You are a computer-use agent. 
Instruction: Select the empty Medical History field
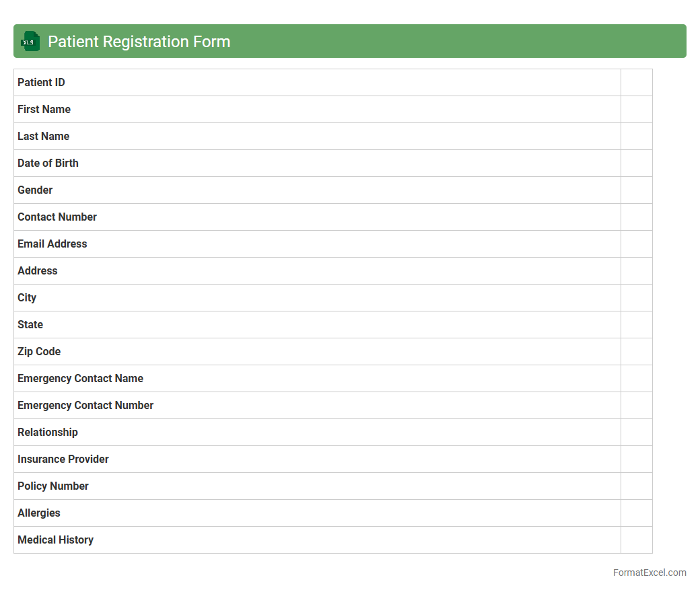point(636,540)
